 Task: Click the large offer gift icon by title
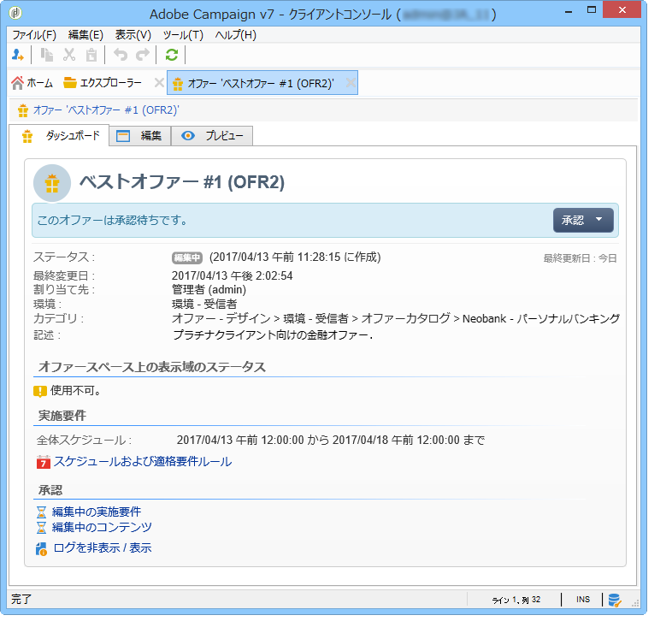coord(52,183)
